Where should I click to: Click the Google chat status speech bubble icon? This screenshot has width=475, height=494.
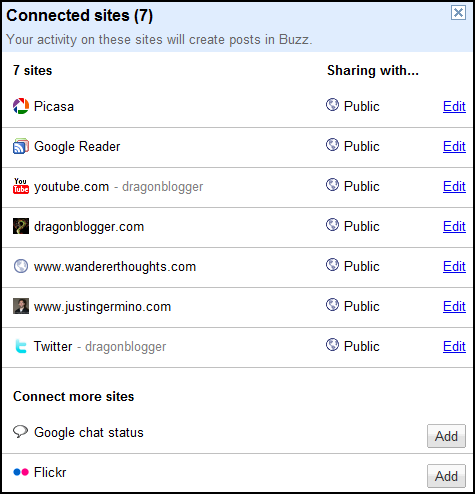(x=20, y=431)
